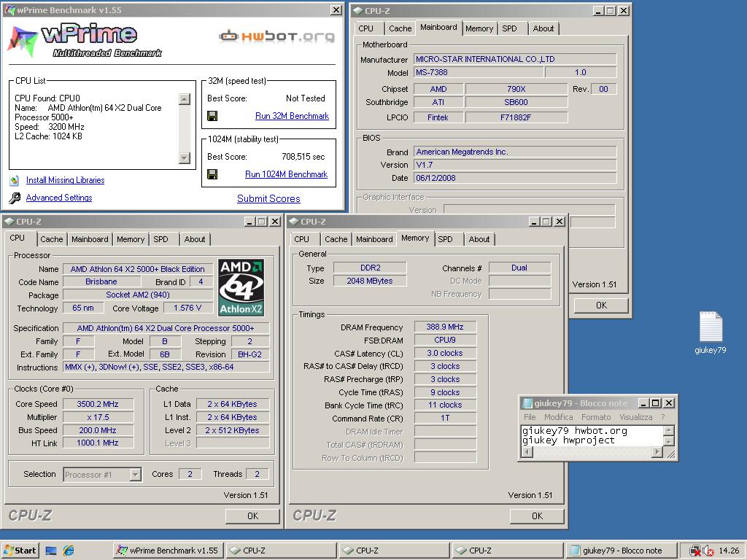Click Notepad horizontal scroll right arrow
Image resolution: width=747 pixels, height=560 pixels.
click(x=657, y=451)
